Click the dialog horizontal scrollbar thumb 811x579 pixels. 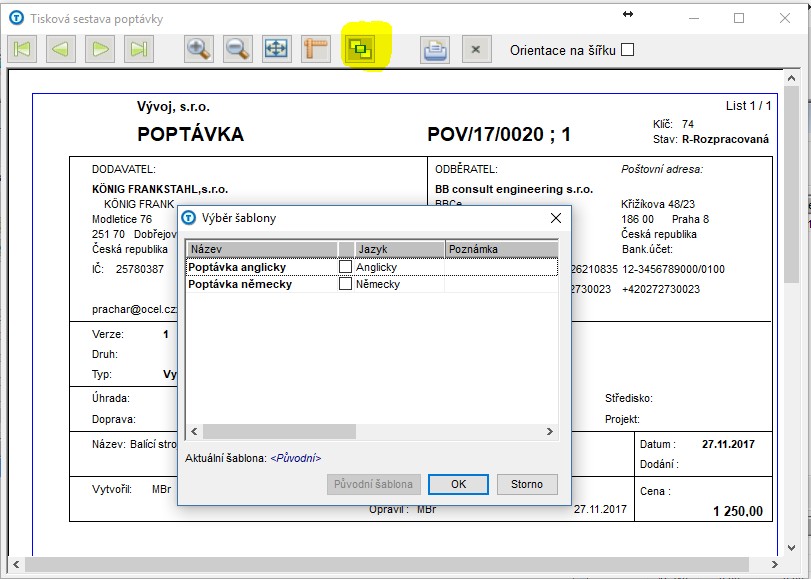coord(279,432)
